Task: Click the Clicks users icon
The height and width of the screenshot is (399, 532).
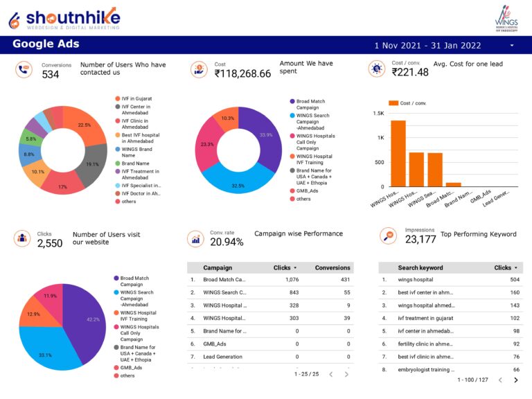Action: [x=23, y=239]
